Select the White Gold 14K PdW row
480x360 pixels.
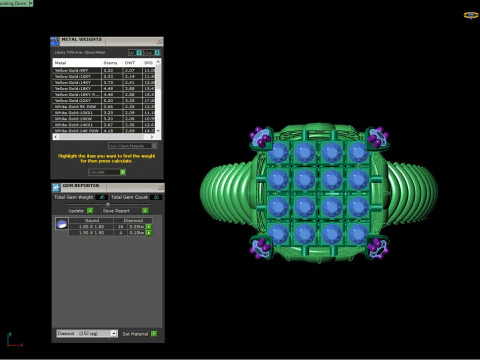tap(104, 130)
